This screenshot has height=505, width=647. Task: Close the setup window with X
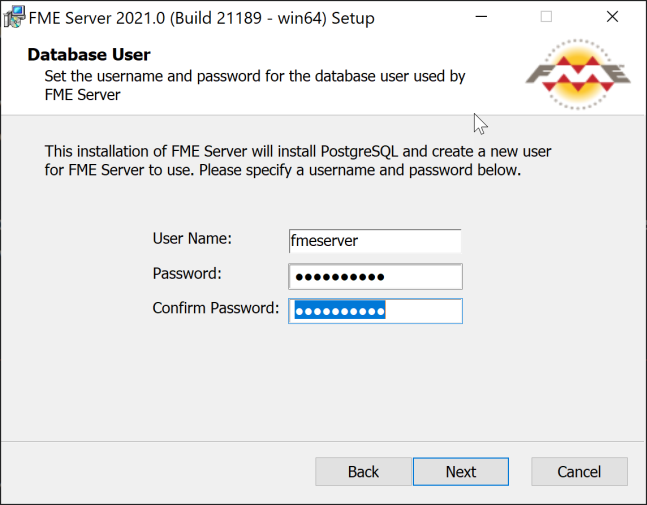click(x=612, y=17)
